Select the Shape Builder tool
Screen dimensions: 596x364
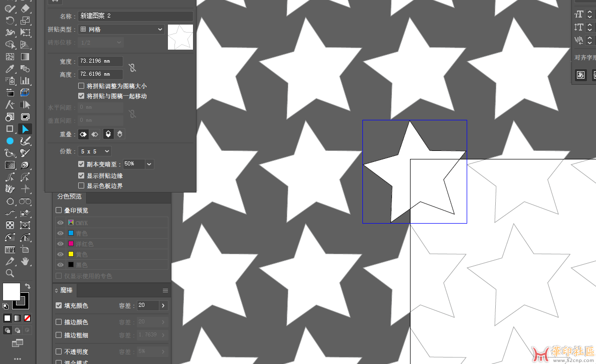click(10, 45)
